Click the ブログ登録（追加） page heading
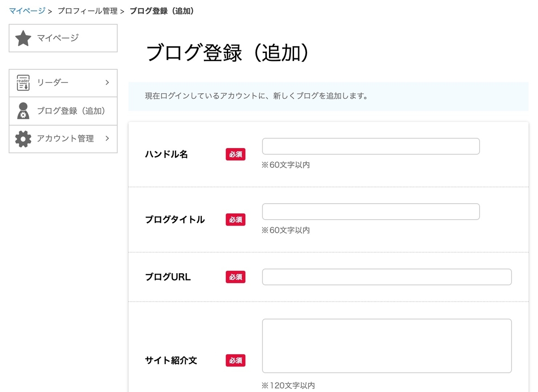The width and height of the screenshot is (538, 392). point(228,54)
